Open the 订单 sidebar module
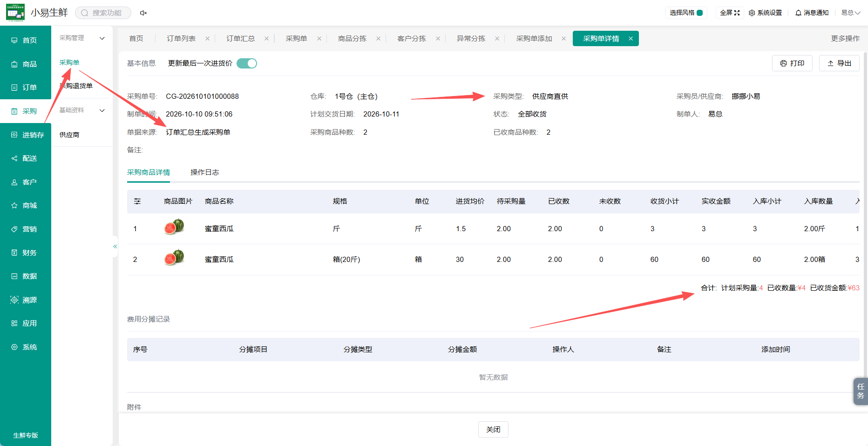Image resolution: width=868 pixels, height=446 pixels. 25,87
